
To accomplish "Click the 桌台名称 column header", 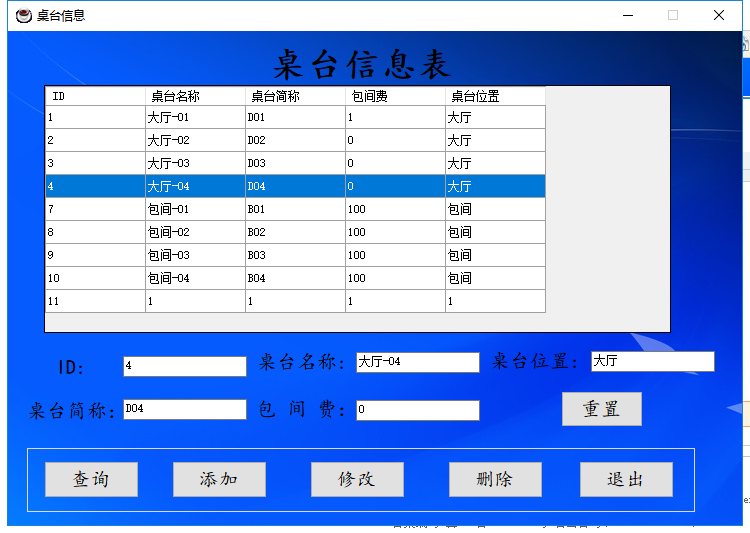I will tap(195, 96).
